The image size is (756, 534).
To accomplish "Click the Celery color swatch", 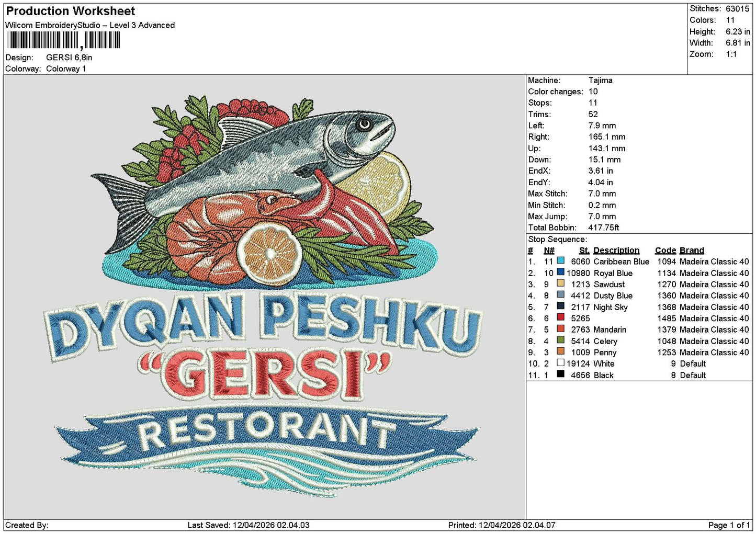I will (561, 340).
